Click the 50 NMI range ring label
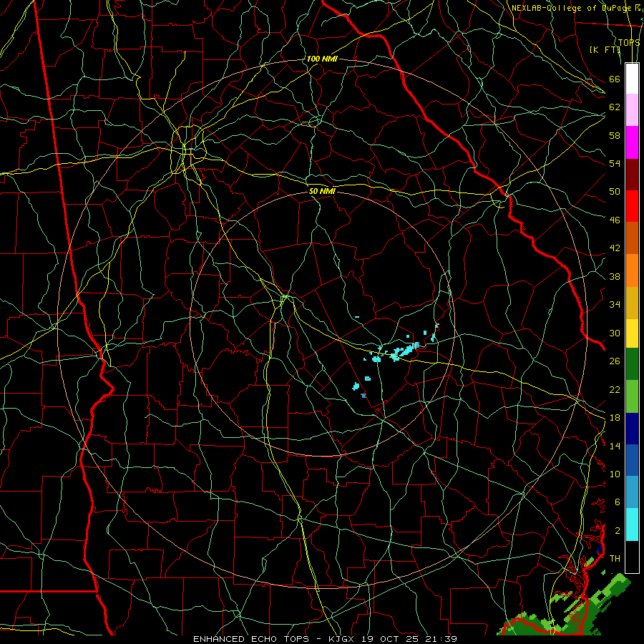This screenshot has height=644, width=644. tap(321, 191)
